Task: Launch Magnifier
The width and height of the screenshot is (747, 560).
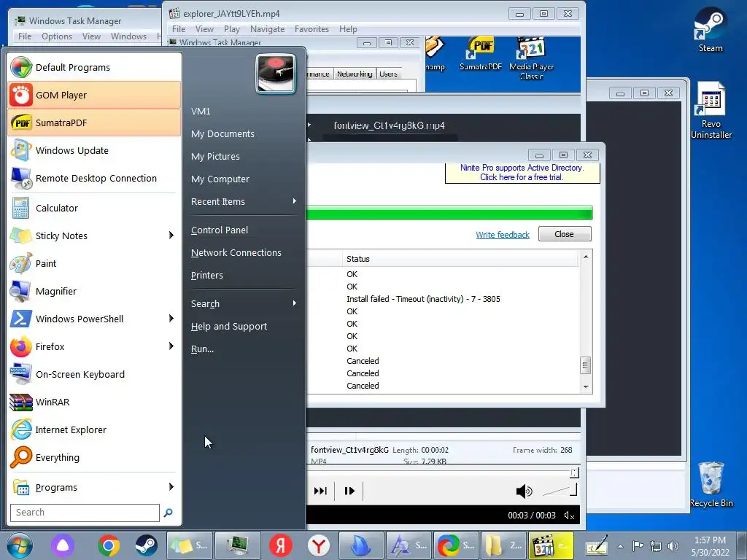Action: (x=94, y=291)
